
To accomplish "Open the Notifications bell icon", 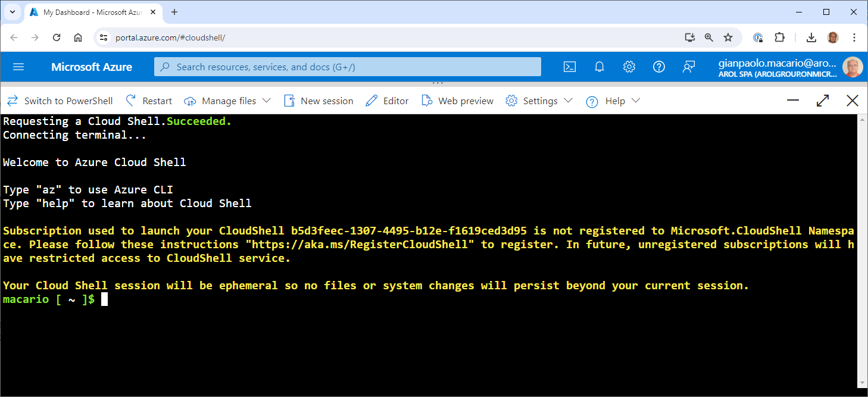I will [600, 67].
